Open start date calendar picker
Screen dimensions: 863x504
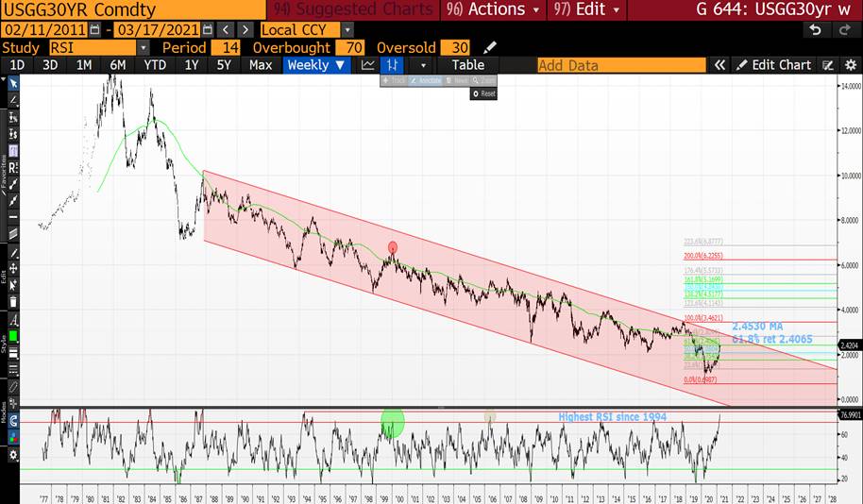point(95,30)
